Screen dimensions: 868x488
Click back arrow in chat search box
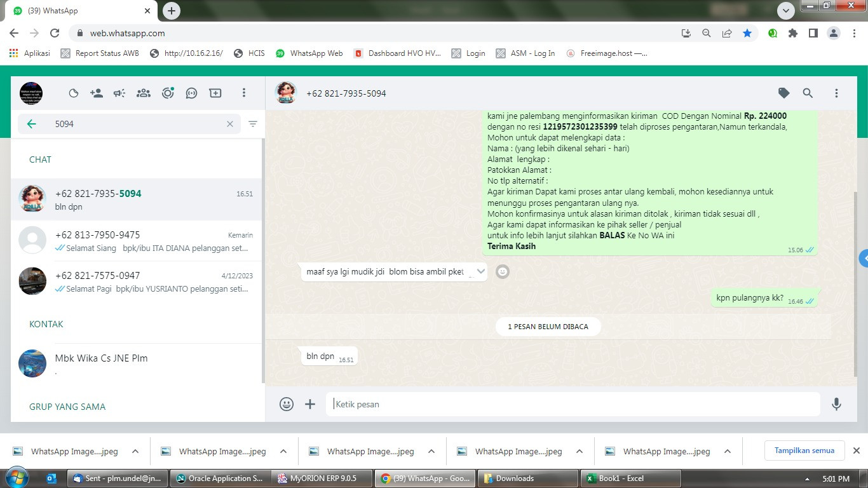[x=31, y=124]
